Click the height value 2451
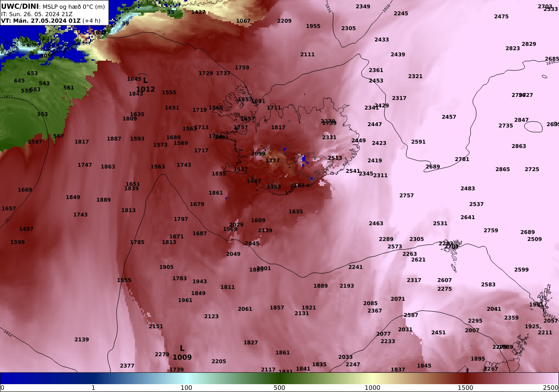Image resolution: width=559 pixels, height=392 pixels. (x=438, y=333)
